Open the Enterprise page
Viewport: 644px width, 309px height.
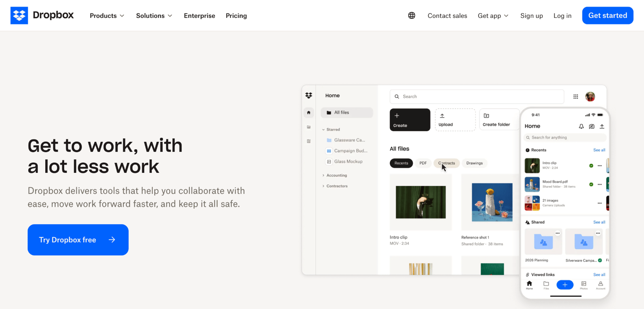point(199,16)
